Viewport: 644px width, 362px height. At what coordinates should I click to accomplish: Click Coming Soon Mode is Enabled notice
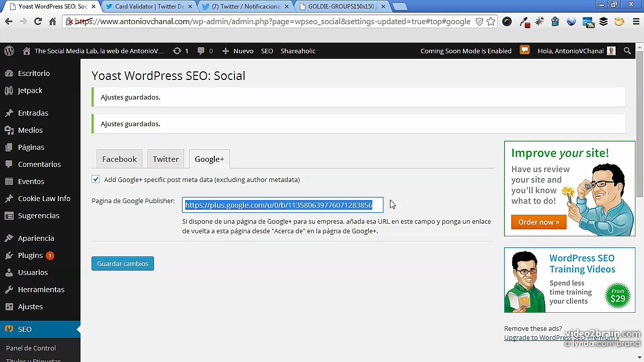click(466, 51)
